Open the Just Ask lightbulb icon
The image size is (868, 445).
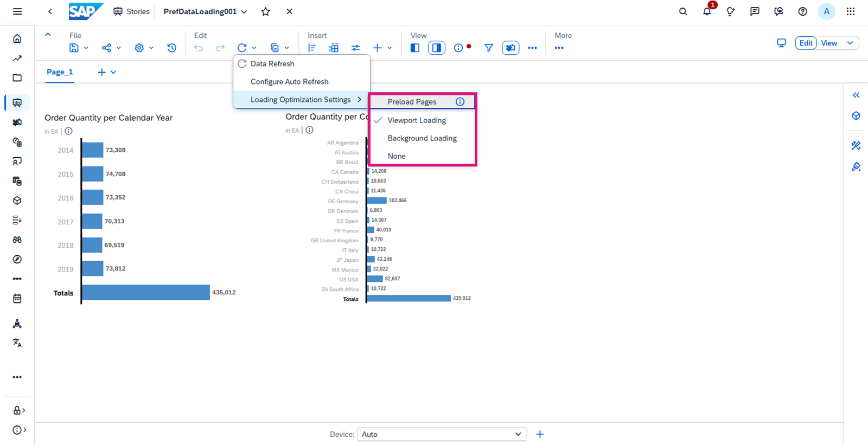click(x=731, y=11)
